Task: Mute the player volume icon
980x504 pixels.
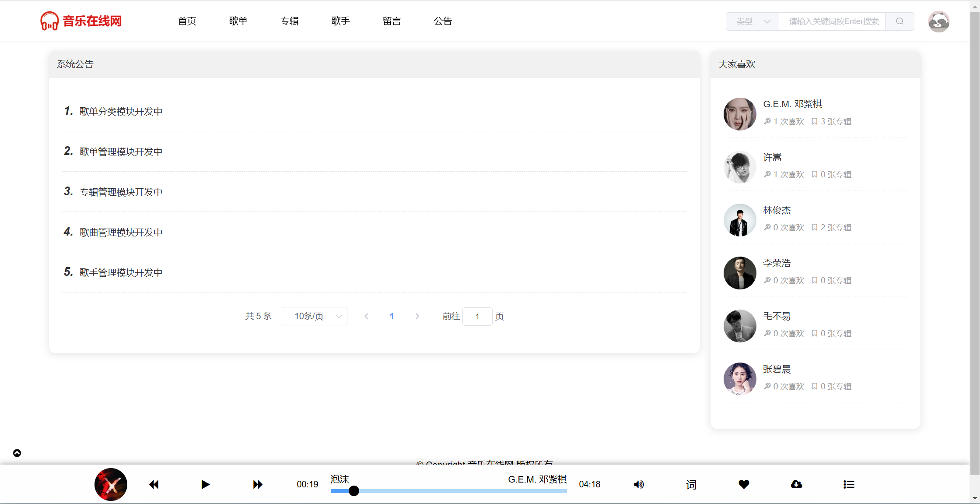Action: pos(639,484)
